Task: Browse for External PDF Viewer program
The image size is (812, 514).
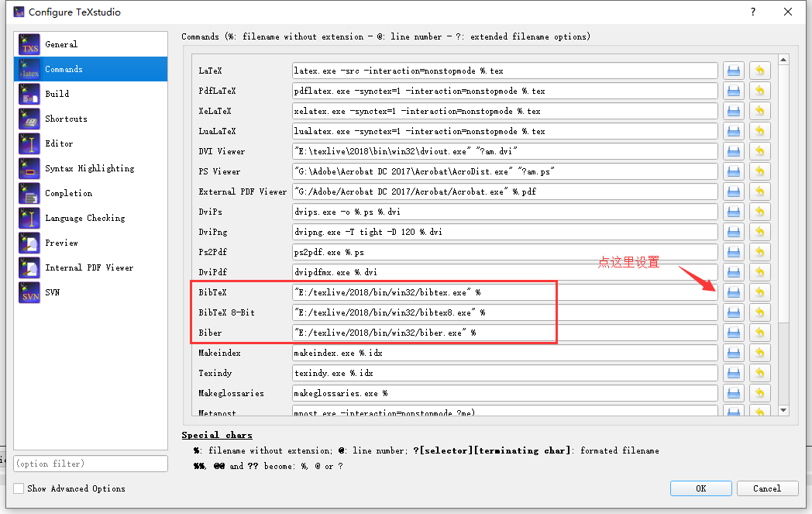Action: [x=733, y=191]
